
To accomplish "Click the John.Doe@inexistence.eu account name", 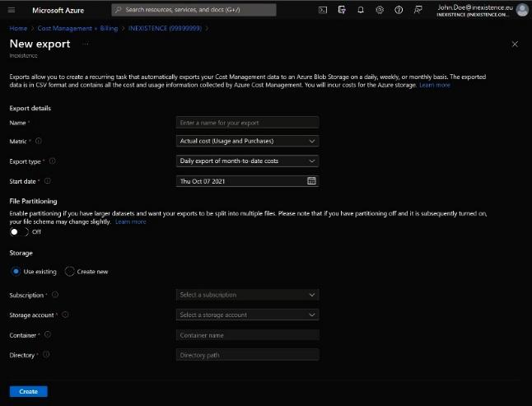I will click(475, 7).
